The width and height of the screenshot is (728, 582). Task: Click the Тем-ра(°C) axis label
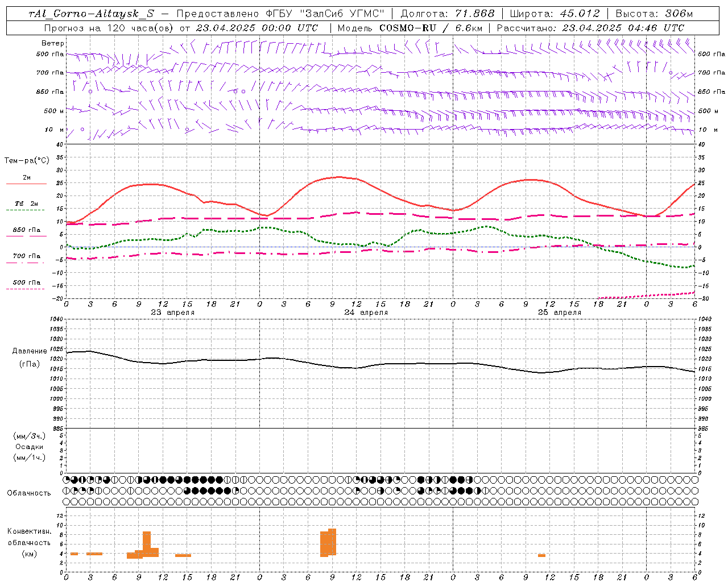pos(27,161)
